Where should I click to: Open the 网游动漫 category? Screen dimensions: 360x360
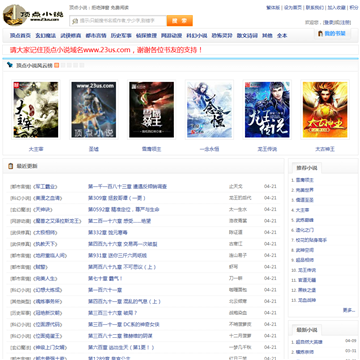tap(171, 36)
